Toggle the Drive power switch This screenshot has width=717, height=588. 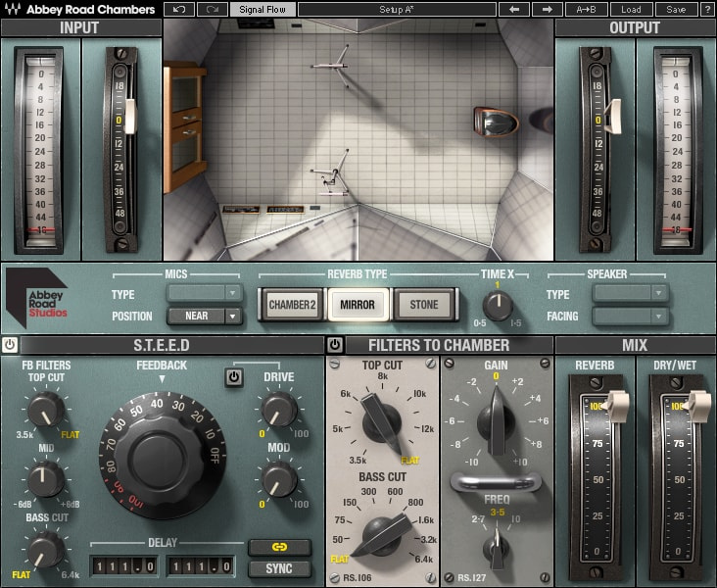(x=233, y=377)
